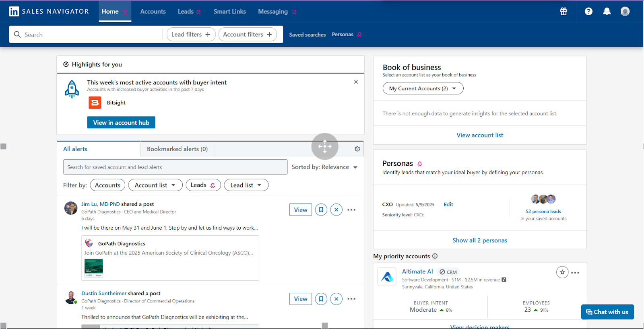Bookmark Jim Lu's post alert

(321, 210)
